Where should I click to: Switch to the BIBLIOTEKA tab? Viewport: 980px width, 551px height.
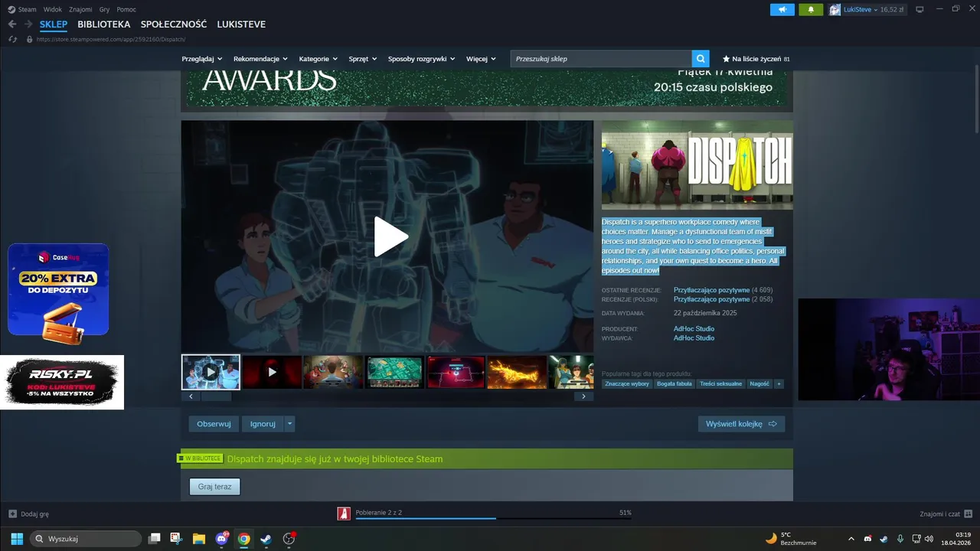tap(104, 24)
